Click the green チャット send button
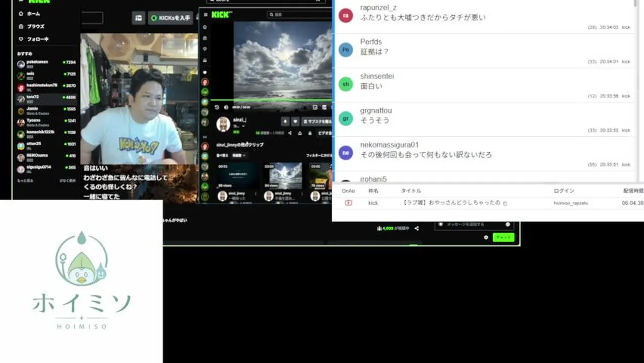This screenshot has height=363, width=644. pyautogui.click(x=503, y=237)
